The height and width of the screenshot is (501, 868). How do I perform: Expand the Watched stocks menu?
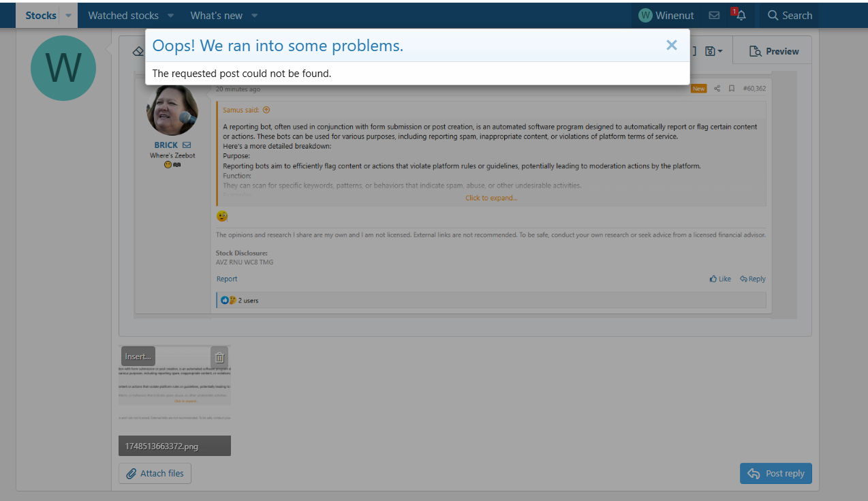coord(170,15)
